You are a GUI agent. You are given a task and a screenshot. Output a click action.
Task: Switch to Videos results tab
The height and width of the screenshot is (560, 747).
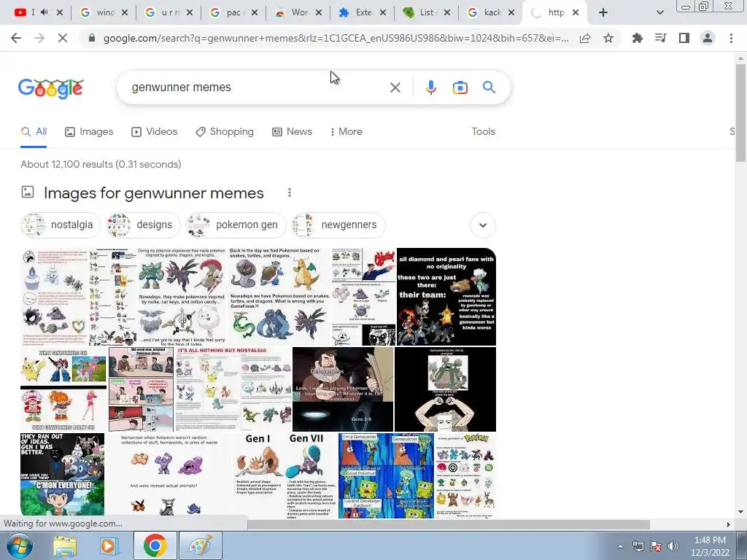[155, 132]
